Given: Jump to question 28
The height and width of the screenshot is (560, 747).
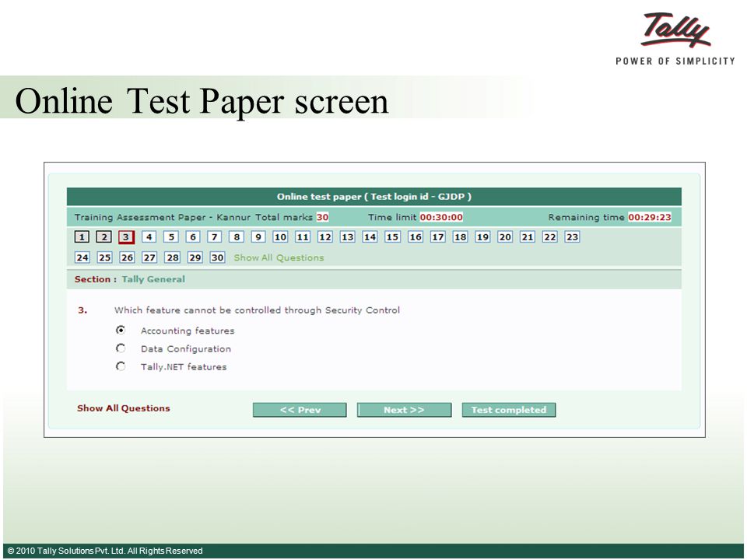Looking at the screenshot, I should tap(173, 257).
